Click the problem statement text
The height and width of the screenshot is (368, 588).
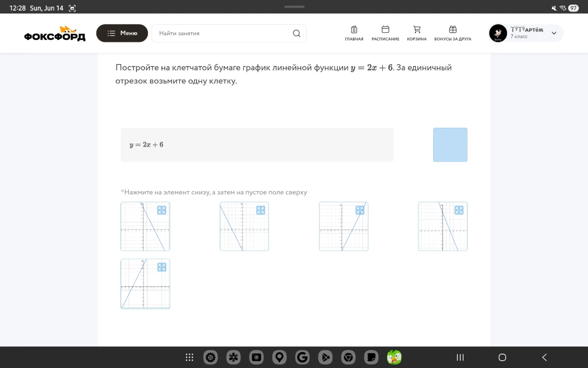tap(283, 74)
